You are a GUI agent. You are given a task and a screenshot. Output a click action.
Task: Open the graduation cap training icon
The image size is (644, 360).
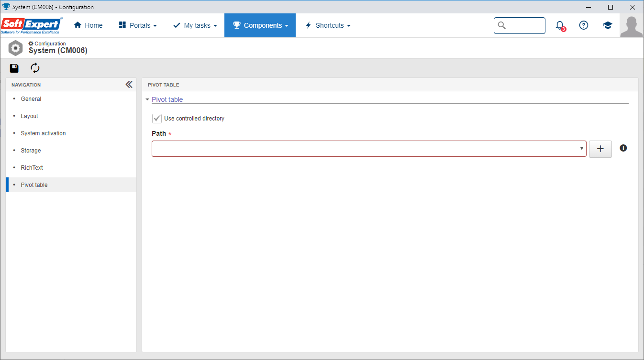point(608,25)
